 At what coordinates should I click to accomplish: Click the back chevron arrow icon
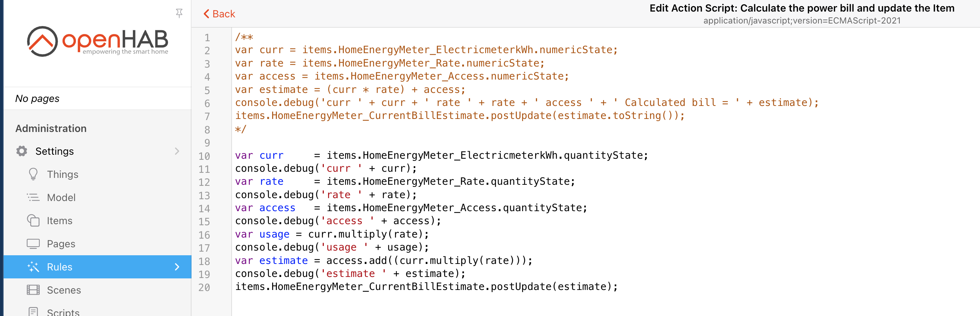[x=206, y=14]
